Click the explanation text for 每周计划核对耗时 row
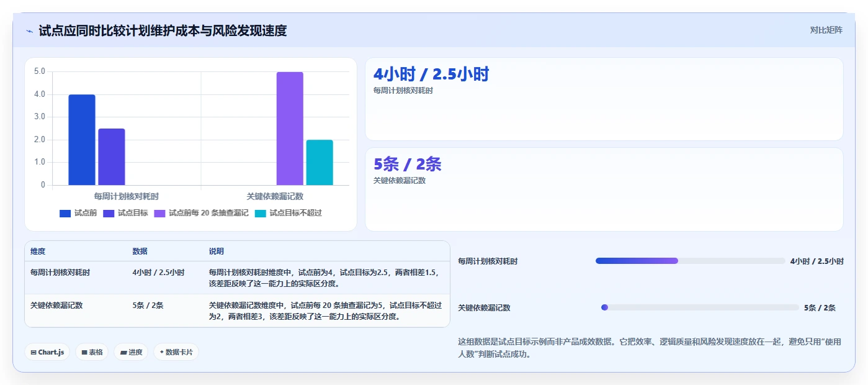Screen dimensions: 868x385 click(324, 278)
